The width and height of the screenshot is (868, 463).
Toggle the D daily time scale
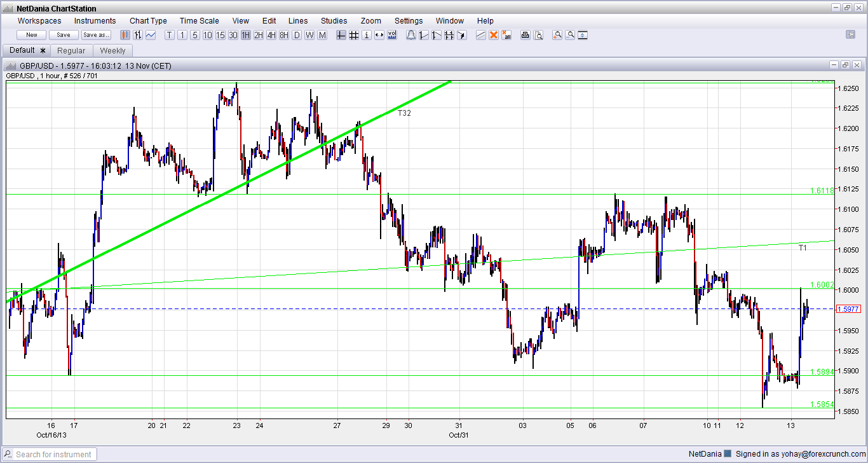pyautogui.click(x=297, y=35)
